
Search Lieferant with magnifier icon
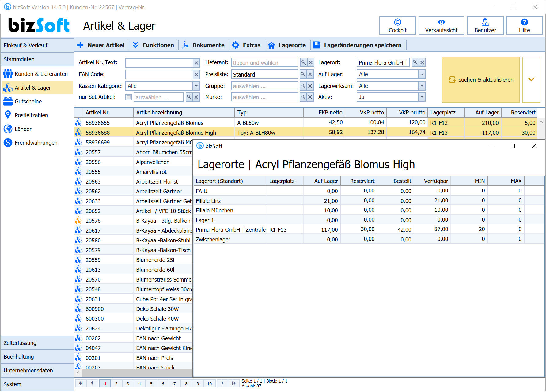pos(303,62)
